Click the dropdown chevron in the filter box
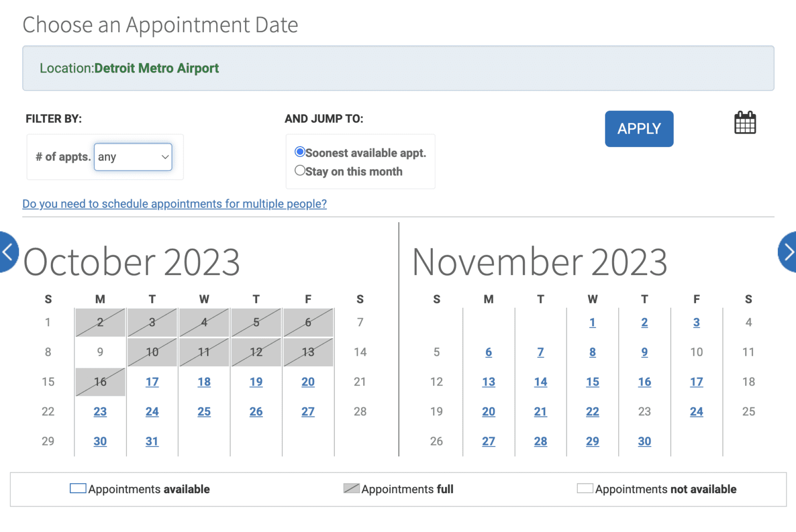The height and width of the screenshot is (532, 796). (164, 156)
